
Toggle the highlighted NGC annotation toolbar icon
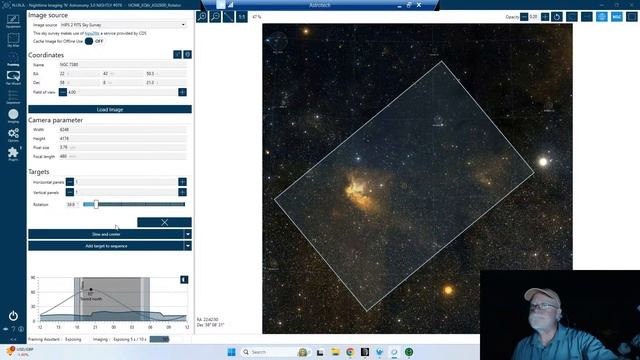[x=617, y=17]
